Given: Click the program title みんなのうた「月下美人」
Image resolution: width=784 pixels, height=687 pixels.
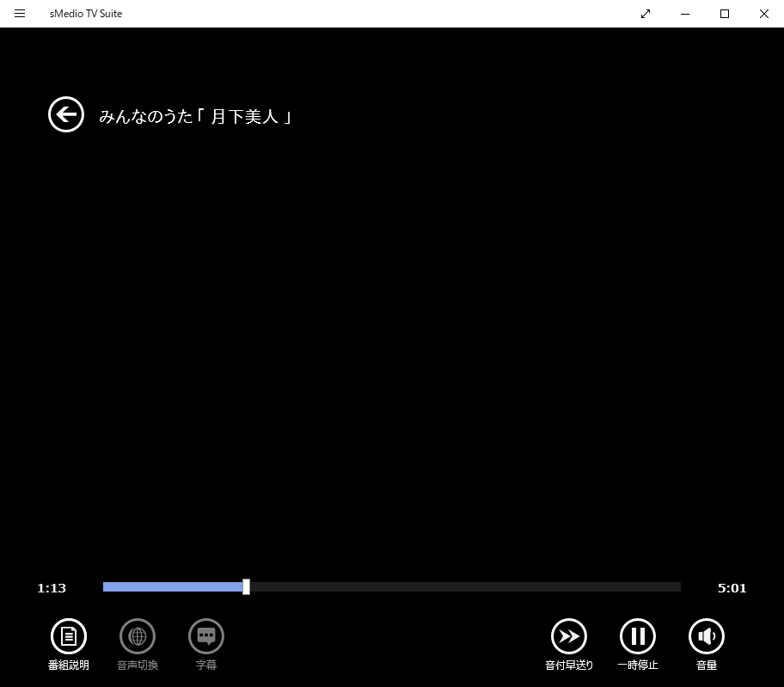Looking at the screenshot, I should pos(196,116).
